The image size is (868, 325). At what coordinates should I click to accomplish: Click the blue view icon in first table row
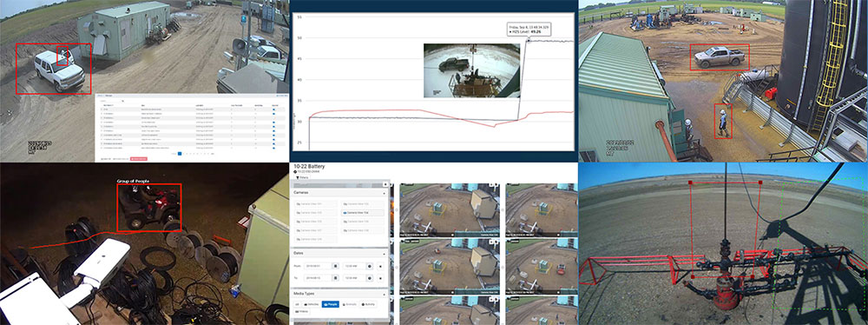pyautogui.click(x=274, y=109)
